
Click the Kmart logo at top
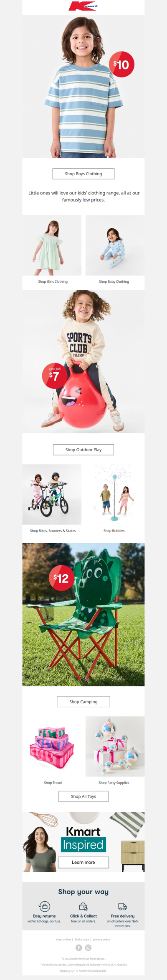click(83, 6)
